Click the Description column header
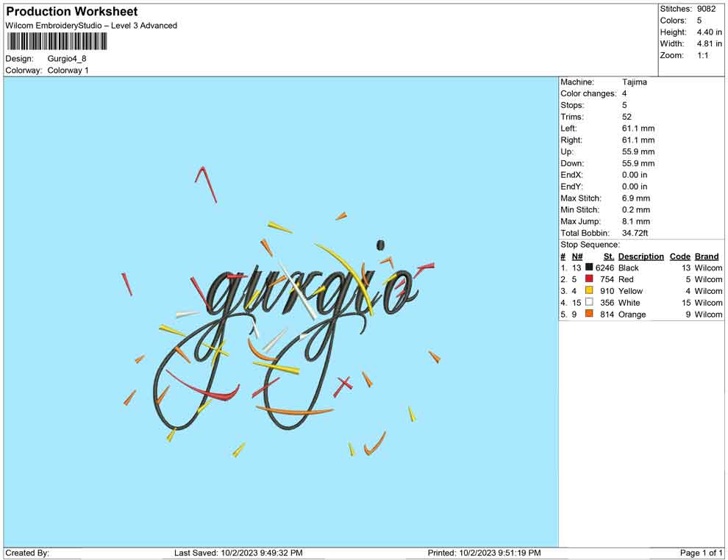This screenshot has width=728, height=560. [x=640, y=256]
